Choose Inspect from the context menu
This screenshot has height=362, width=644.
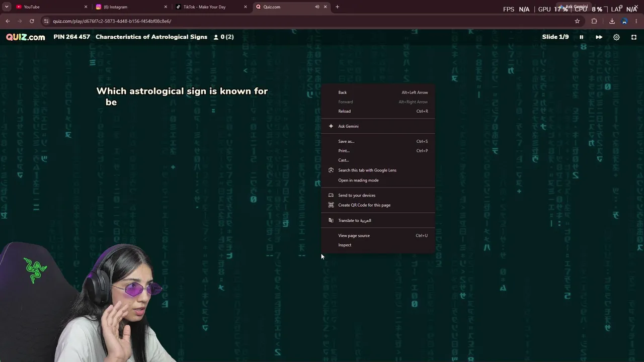pos(378,245)
